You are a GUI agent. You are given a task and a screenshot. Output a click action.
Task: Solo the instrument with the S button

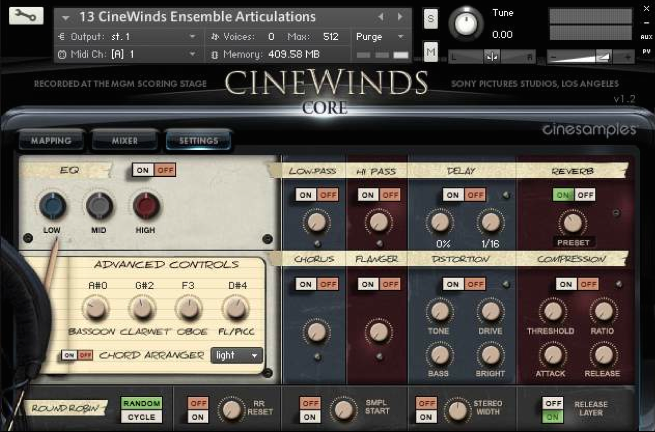pos(431,19)
